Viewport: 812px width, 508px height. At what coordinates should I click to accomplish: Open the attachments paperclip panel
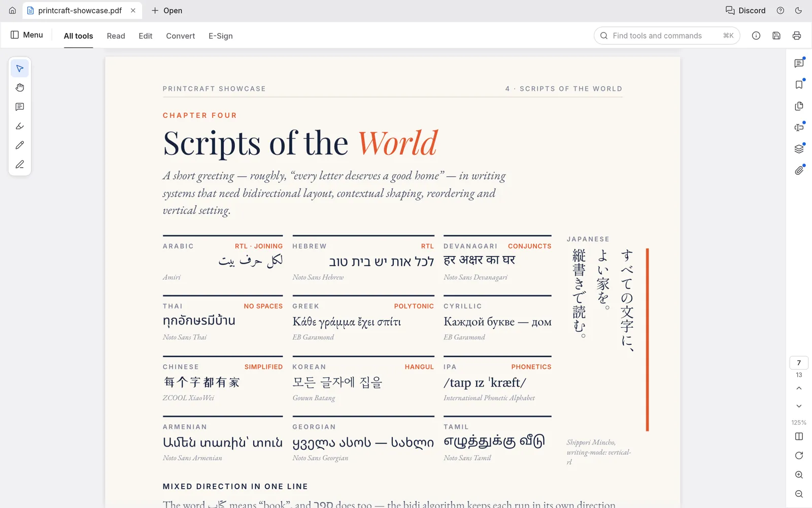click(799, 170)
